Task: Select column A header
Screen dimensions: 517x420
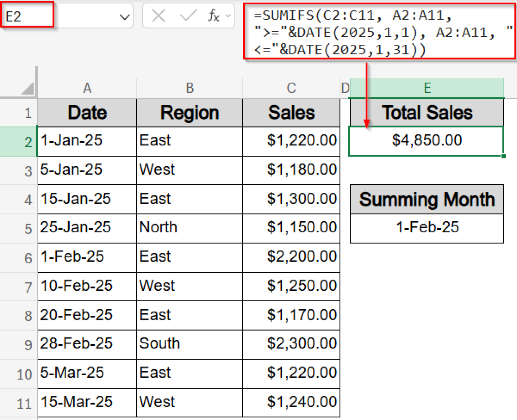Action: coord(87,88)
